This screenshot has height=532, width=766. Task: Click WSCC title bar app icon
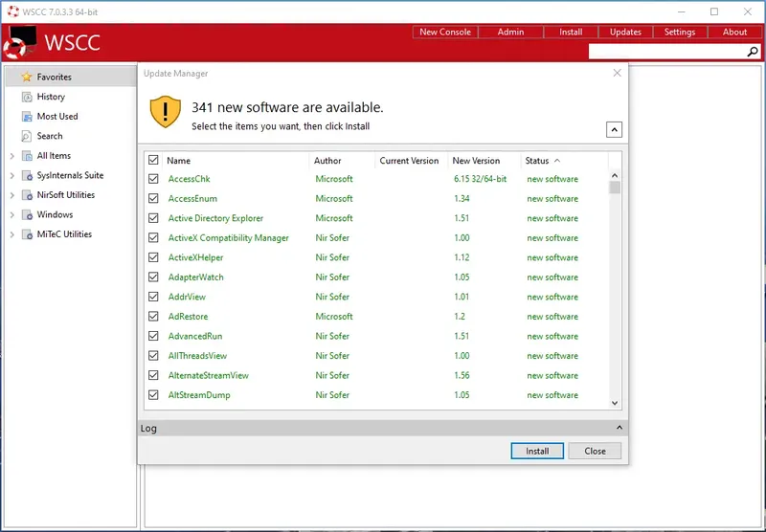coord(13,11)
